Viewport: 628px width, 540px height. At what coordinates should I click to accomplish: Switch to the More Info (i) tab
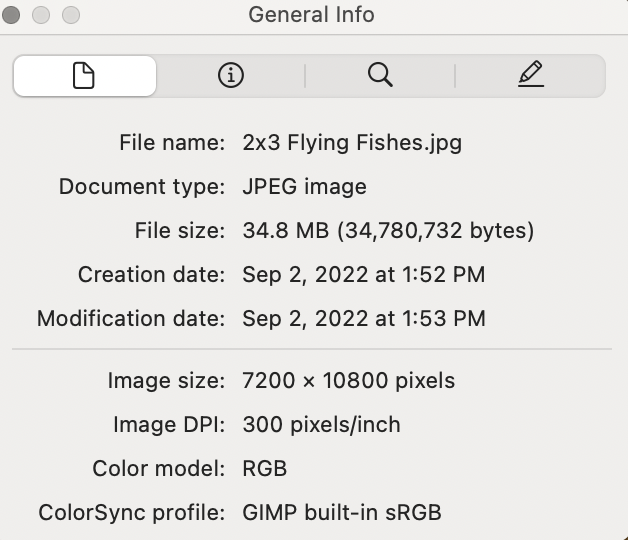pyautogui.click(x=231, y=76)
